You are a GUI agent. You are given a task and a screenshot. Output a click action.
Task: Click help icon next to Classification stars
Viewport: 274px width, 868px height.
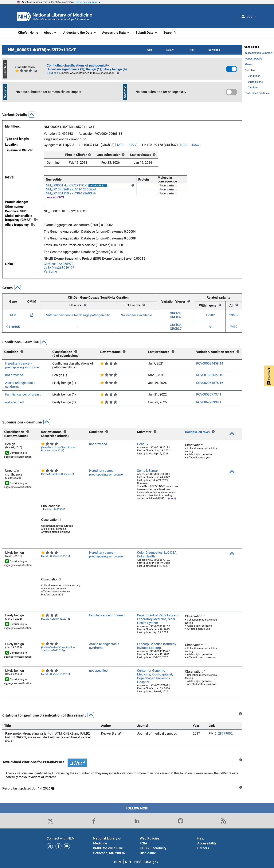pos(36,71)
